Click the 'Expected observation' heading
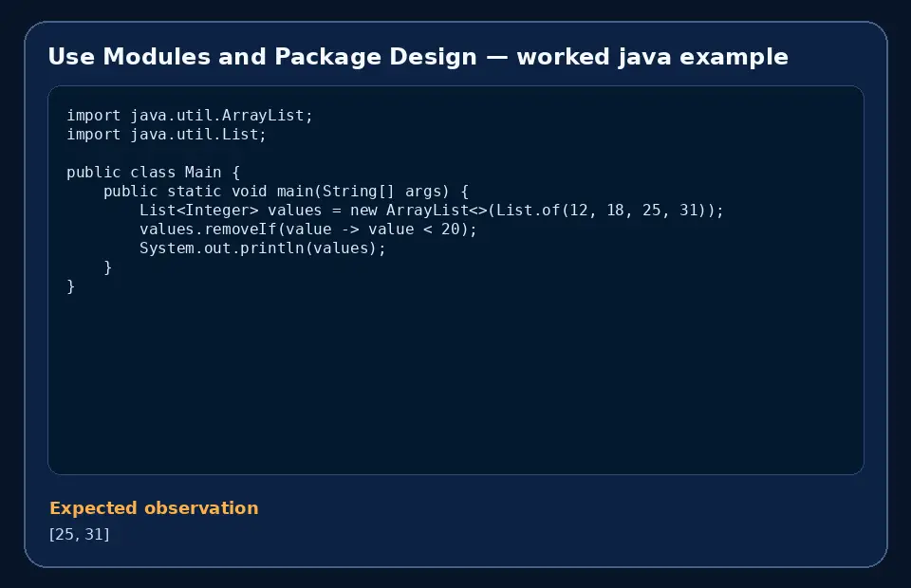The height and width of the screenshot is (588, 911). pyautogui.click(x=154, y=508)
